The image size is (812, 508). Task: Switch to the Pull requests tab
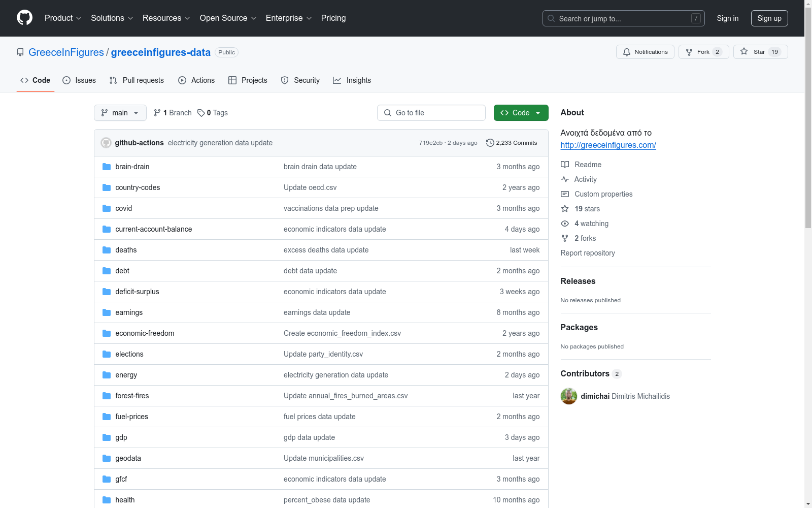[x=137, y=80]
